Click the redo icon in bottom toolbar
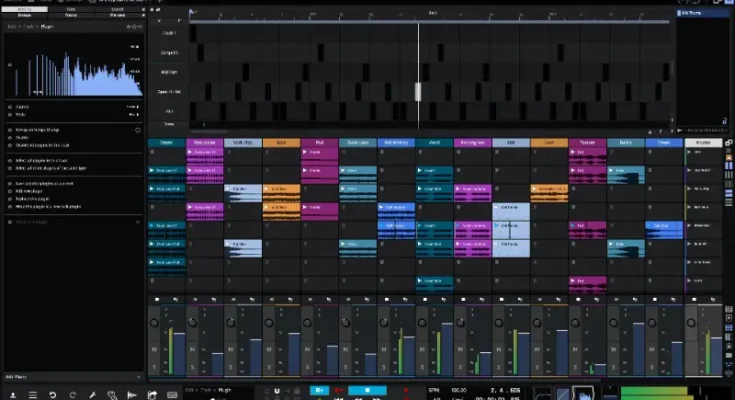735x400 pixels. [x=71, y=394]
